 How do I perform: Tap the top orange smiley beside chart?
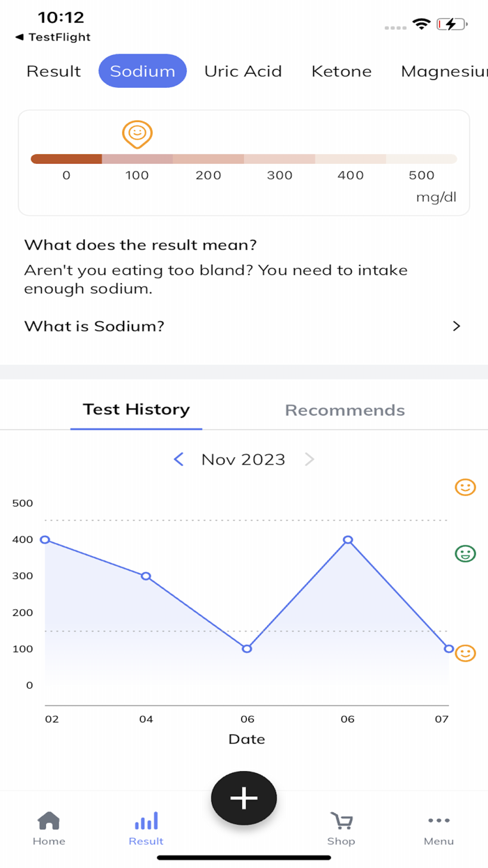[x=465, y=487]
